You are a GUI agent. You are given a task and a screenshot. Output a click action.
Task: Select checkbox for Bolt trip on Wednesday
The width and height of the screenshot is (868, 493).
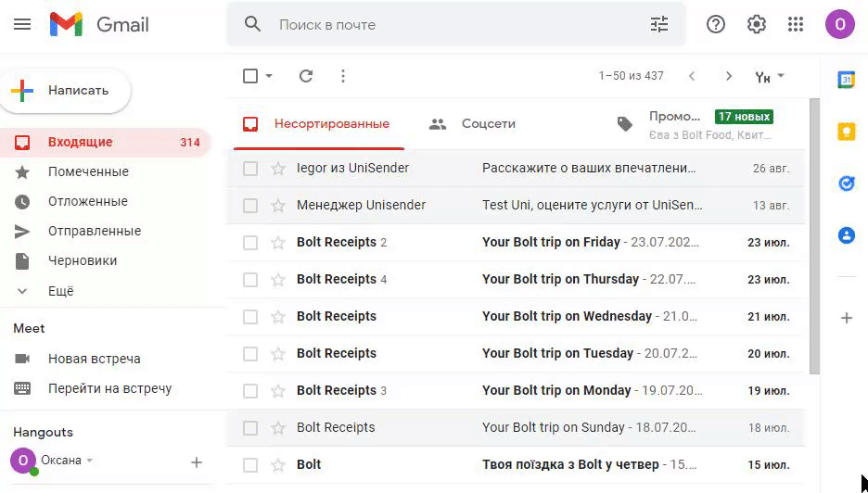pyautogui.click(x=250, y=317)
